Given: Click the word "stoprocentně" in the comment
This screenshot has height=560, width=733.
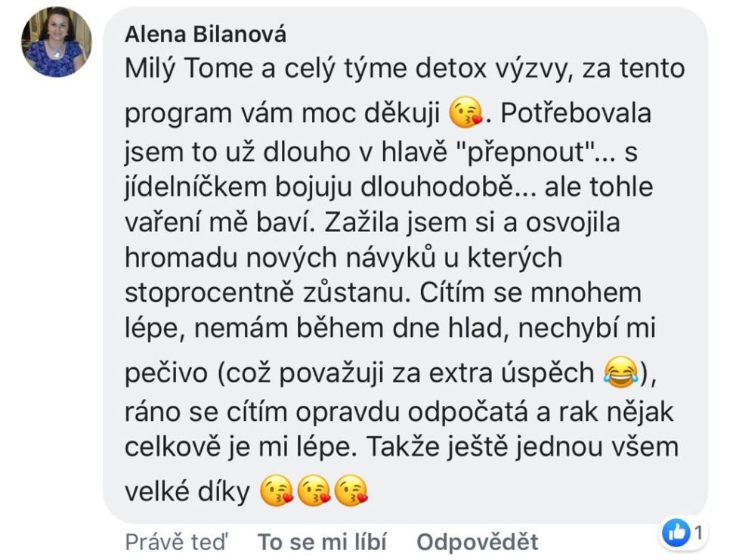Looking at the screenshot, I should [209, 293].
